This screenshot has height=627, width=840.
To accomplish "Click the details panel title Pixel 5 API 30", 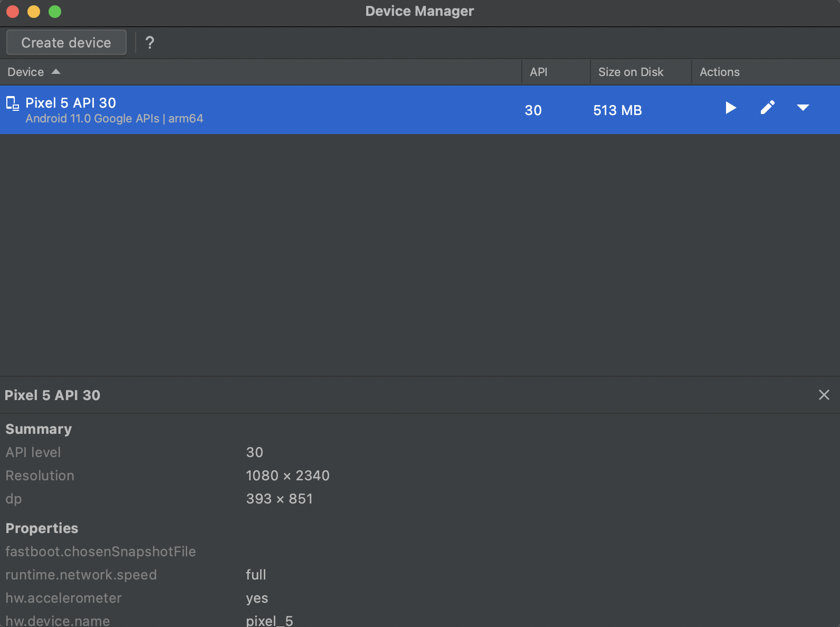I will coord(52,395).
